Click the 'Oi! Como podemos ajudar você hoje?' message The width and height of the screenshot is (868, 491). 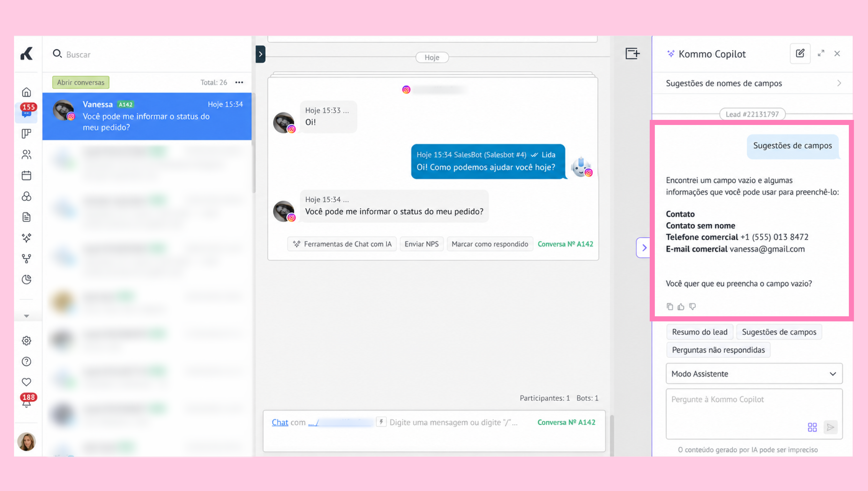488,162
